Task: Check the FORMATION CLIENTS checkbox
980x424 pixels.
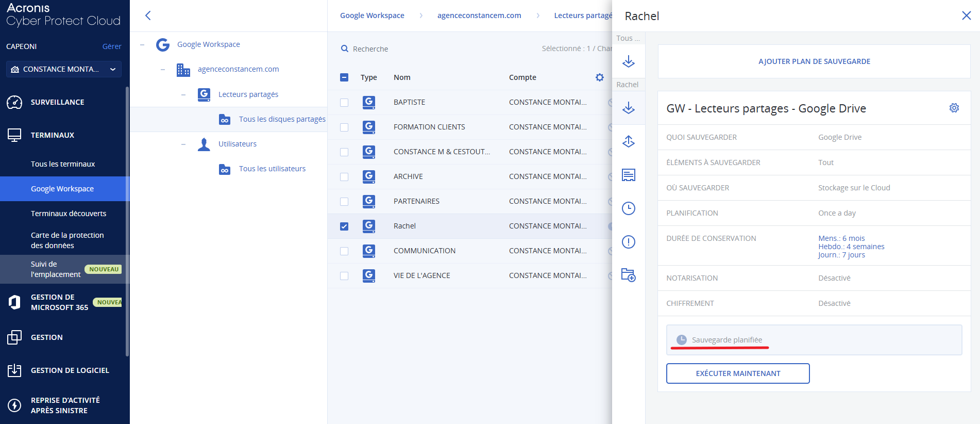Action: click(344, 127)
